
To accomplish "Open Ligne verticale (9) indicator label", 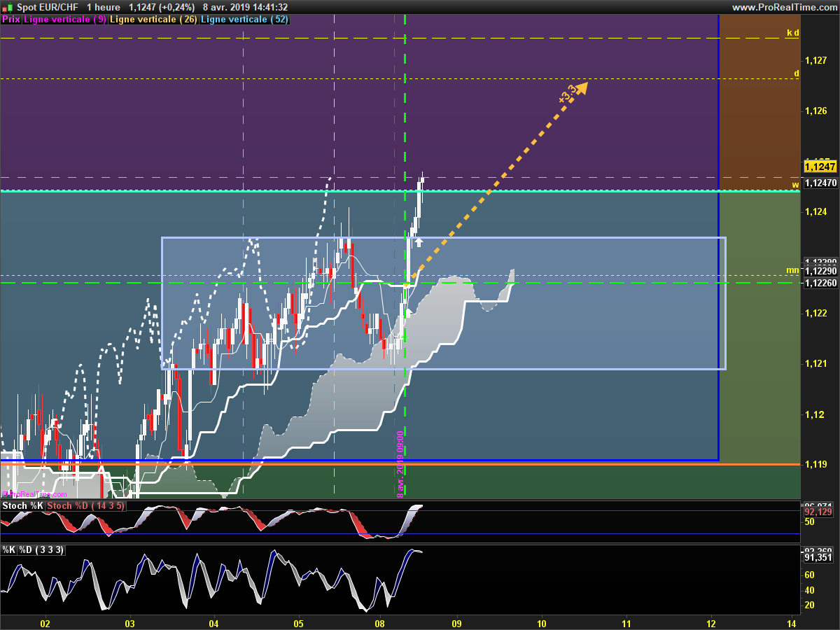I will click(65, 20).
